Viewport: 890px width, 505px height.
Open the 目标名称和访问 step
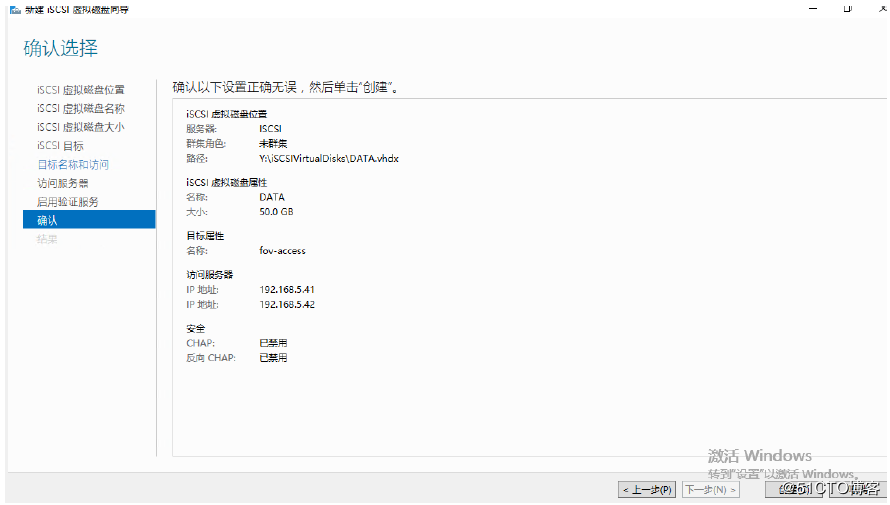pyautogui.click(x=73, y=165)
